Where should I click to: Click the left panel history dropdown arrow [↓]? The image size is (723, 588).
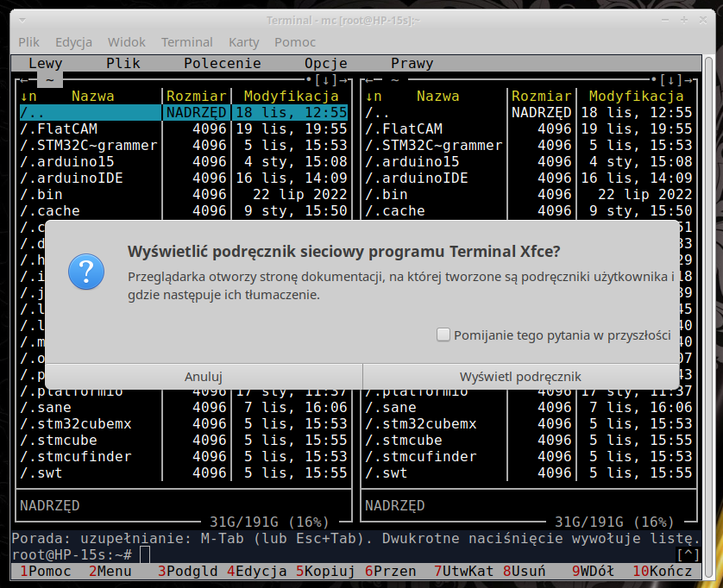tap(326, 80)
